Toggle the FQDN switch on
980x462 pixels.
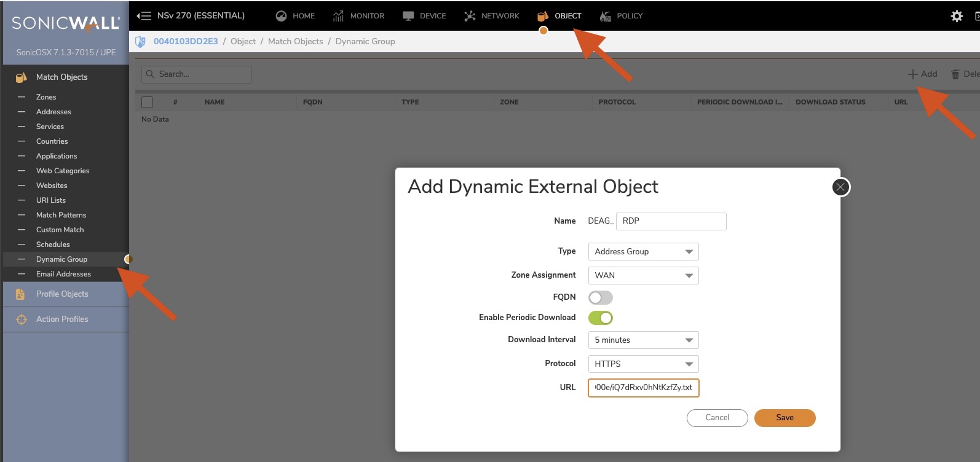pos(600,298)
